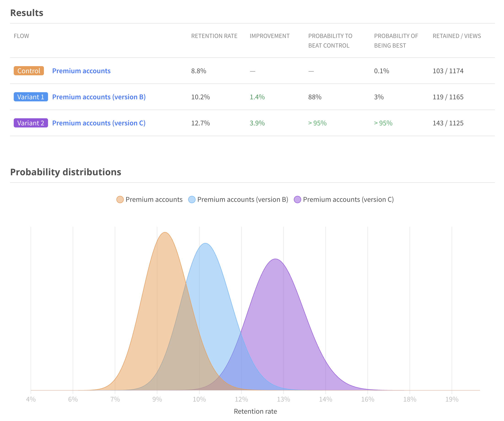Click the blue legend circle for version B
The image size is (504, 421).
pyautogui.click(x=192, y=199)
